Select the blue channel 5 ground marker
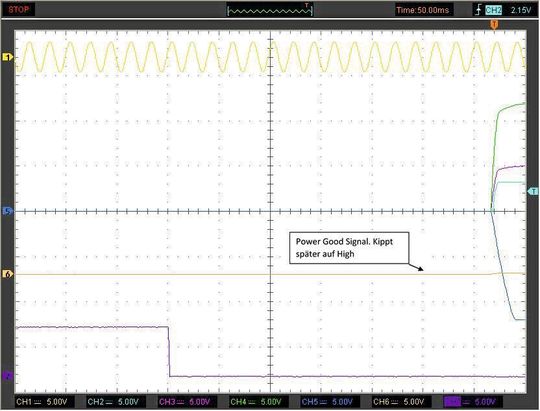This screenshot has width=540, height=411. 7,211
